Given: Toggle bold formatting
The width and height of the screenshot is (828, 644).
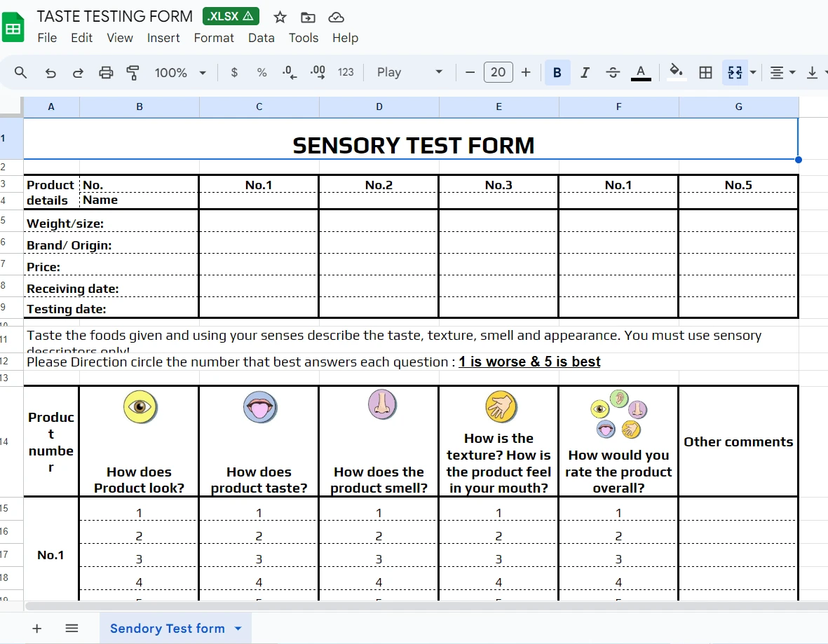Looking at the screenshot, I should [x=557, y=72].
